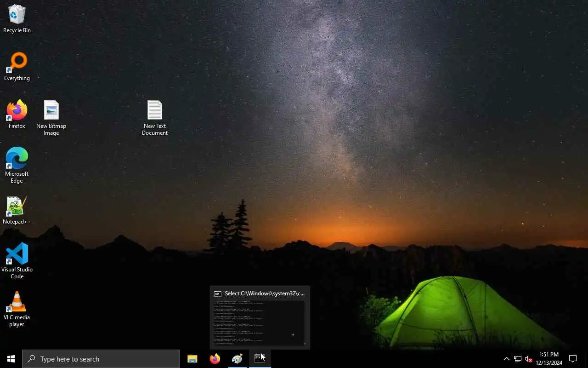
Task: Open the Recycle Bin desktop icon
Action: (17, 19)
